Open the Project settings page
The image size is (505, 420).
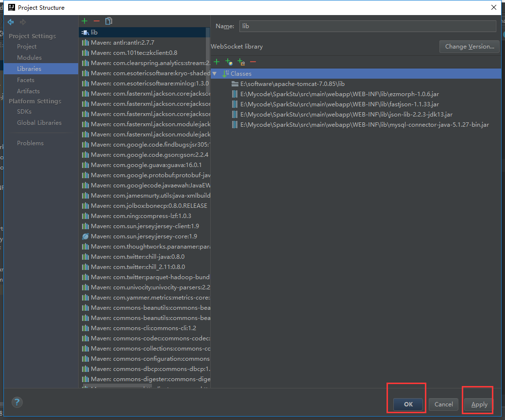[x=27, y=47]
